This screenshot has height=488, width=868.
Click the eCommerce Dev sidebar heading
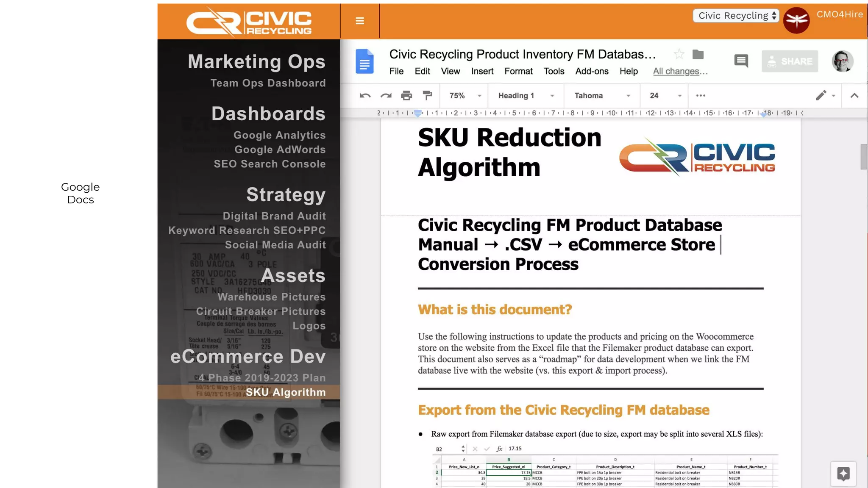[x=248, y=357]
